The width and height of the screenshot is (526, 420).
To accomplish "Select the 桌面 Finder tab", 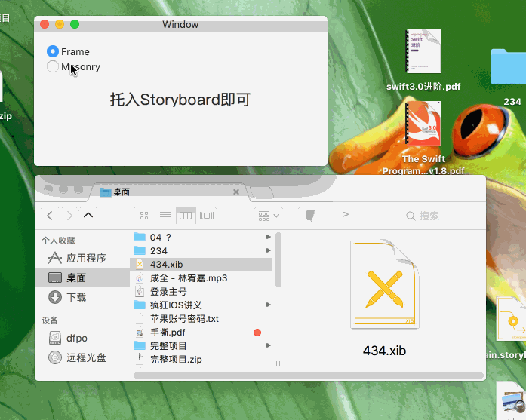I will pyautogui.click(x=169, y=192).
